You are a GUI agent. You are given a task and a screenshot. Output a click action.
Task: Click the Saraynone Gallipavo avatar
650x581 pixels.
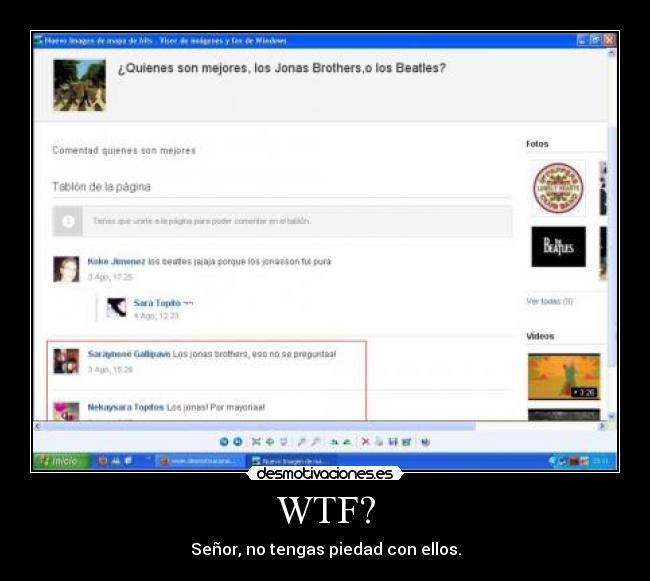[x=66, y=361]
